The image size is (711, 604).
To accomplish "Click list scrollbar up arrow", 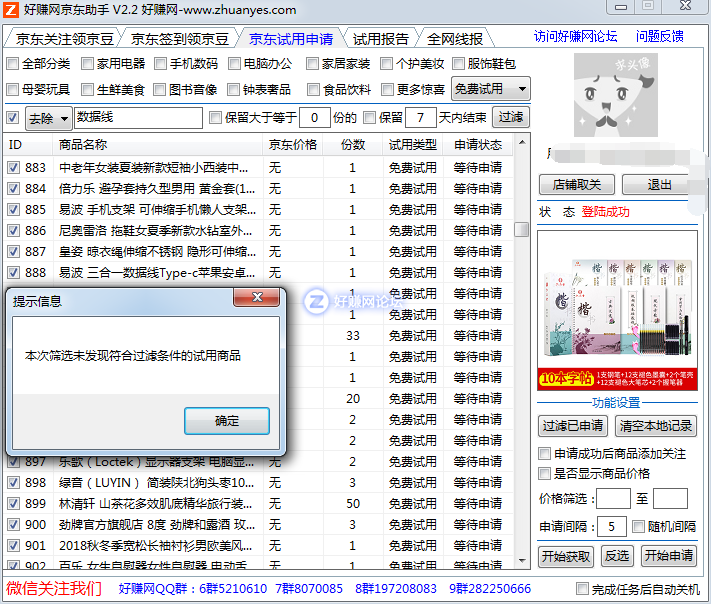I will click(522, 142).
